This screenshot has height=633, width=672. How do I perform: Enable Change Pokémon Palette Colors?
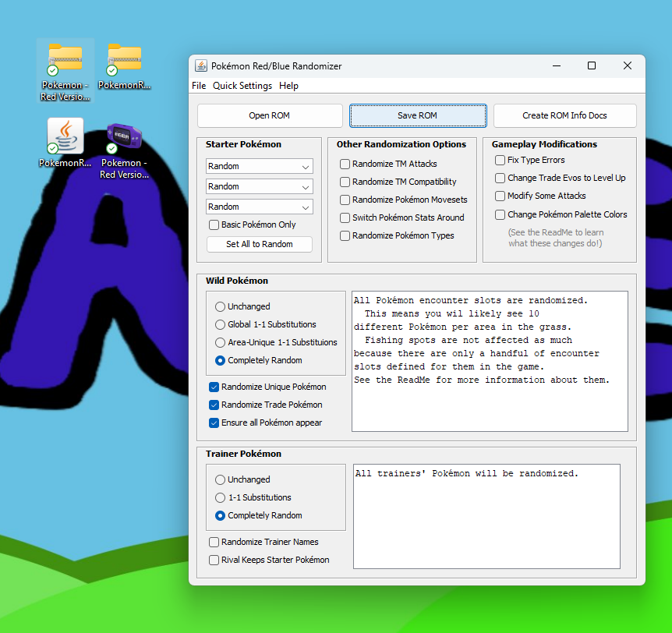coord(500,214)
